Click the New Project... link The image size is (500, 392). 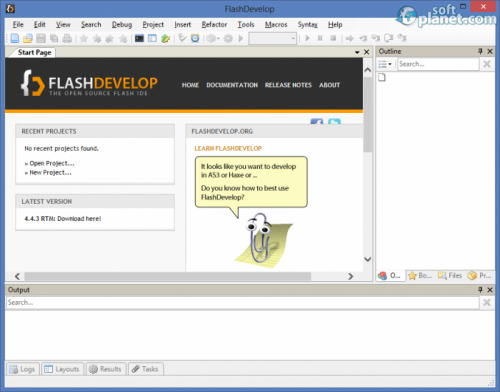point(50,172)
